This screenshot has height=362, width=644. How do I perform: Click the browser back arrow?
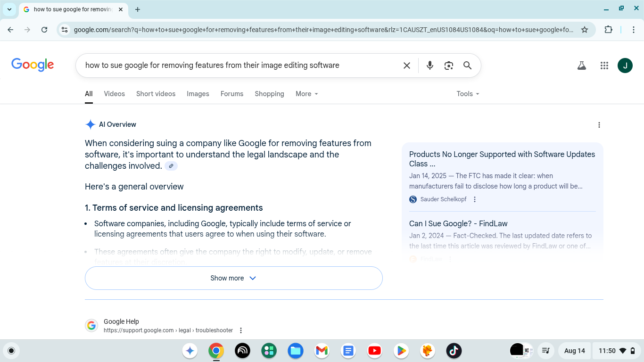pyautogui.click(x=10, y=30)
